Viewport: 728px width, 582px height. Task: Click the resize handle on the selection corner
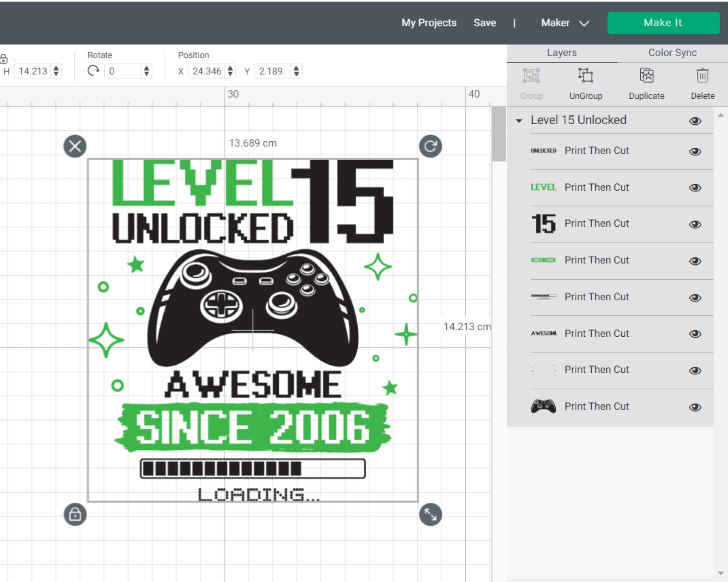pos(430,514)
